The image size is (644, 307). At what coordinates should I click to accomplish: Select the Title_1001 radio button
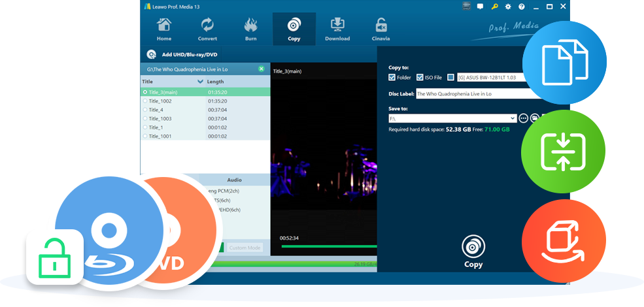pos(145,136)
